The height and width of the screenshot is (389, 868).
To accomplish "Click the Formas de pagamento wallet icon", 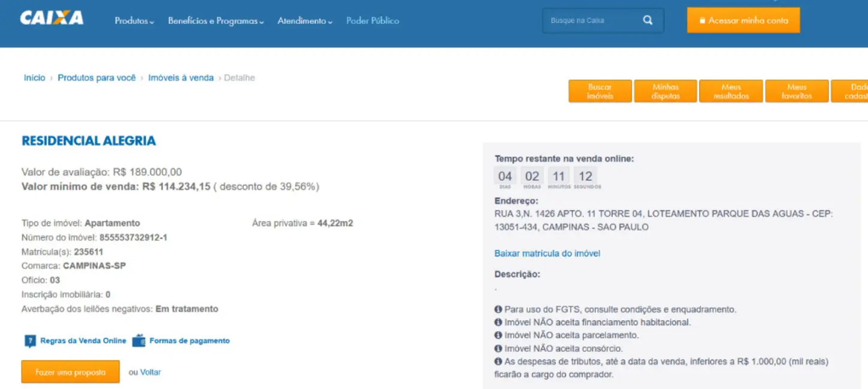I will click(139, 341).
